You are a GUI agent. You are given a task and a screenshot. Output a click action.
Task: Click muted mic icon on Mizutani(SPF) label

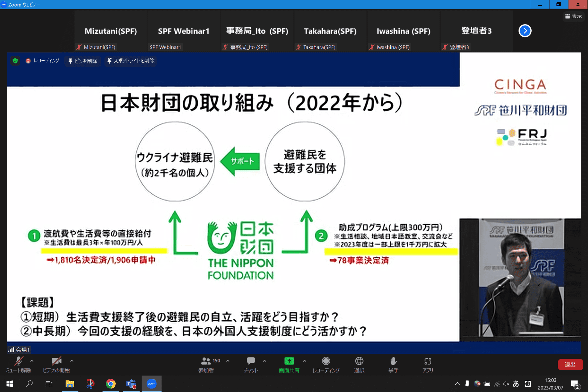pos(79,47)
